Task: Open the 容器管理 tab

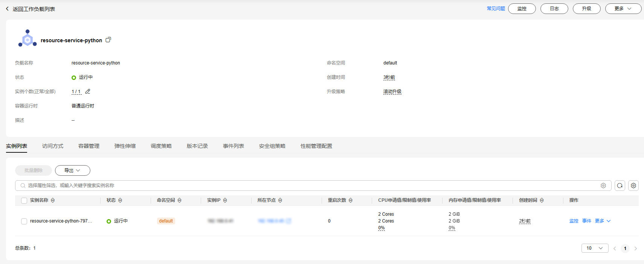Action: pos(89,146)
